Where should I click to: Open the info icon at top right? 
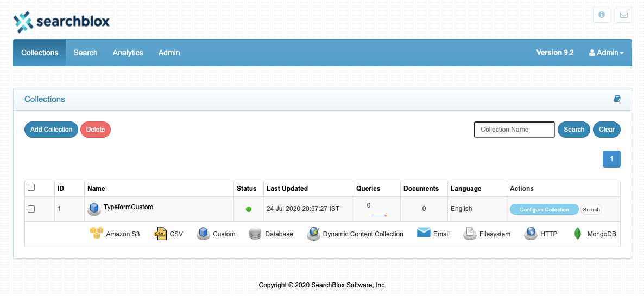click(x=601, y=15)
